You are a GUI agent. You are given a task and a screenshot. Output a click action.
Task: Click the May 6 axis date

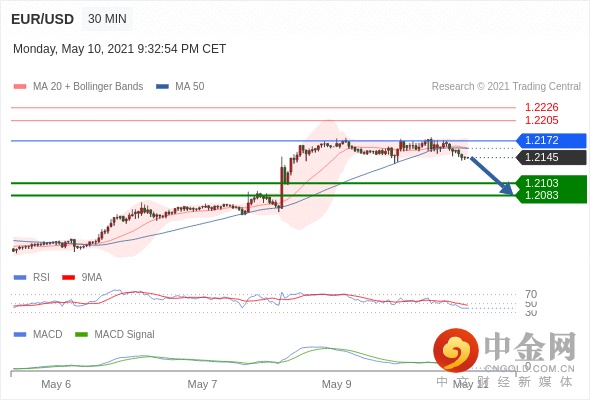pyautogui.click(x=56, y=384)
